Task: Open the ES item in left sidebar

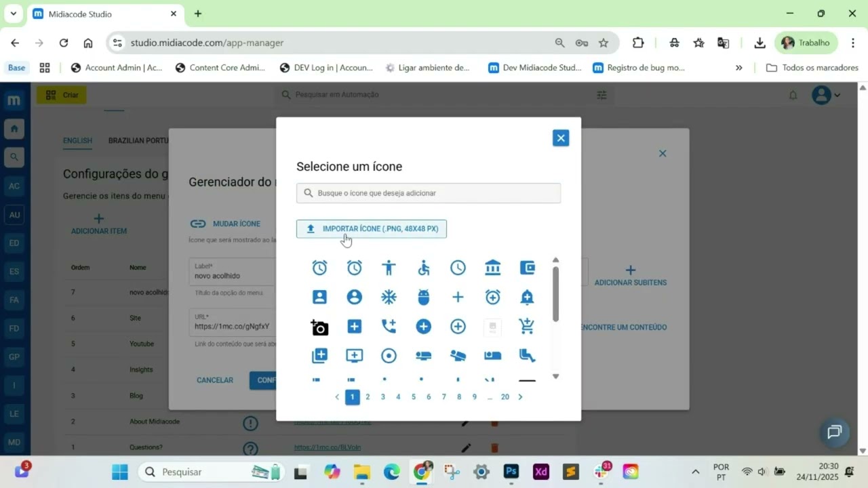Action: 14,272
